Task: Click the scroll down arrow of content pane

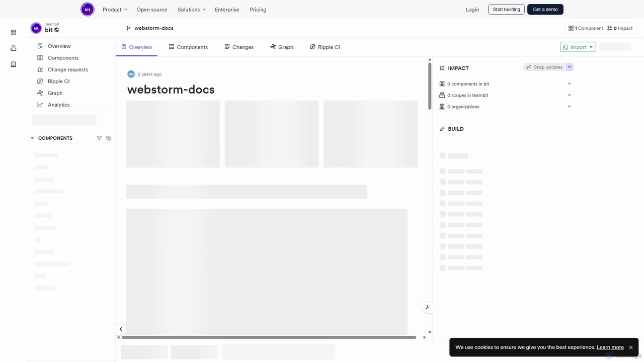Action: point(430,332)
